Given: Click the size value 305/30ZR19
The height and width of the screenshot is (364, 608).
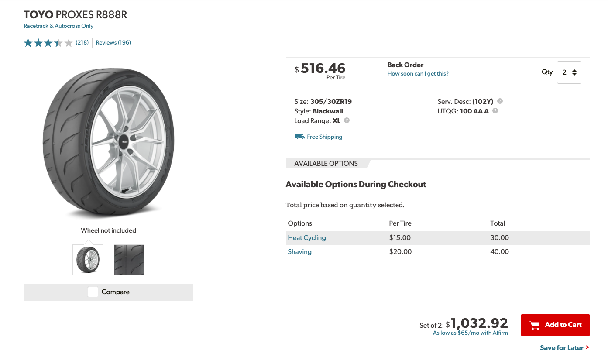Looking at the screenshot, I should (x=331, y=102).
